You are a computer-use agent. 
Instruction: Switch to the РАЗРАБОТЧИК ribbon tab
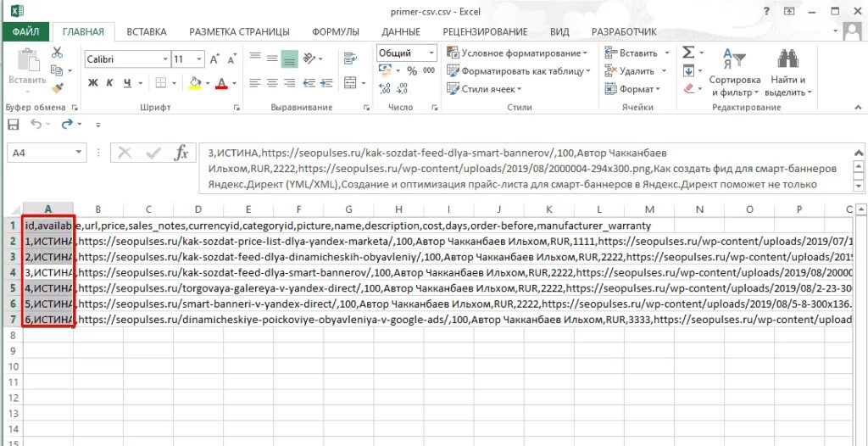(624, 31)
